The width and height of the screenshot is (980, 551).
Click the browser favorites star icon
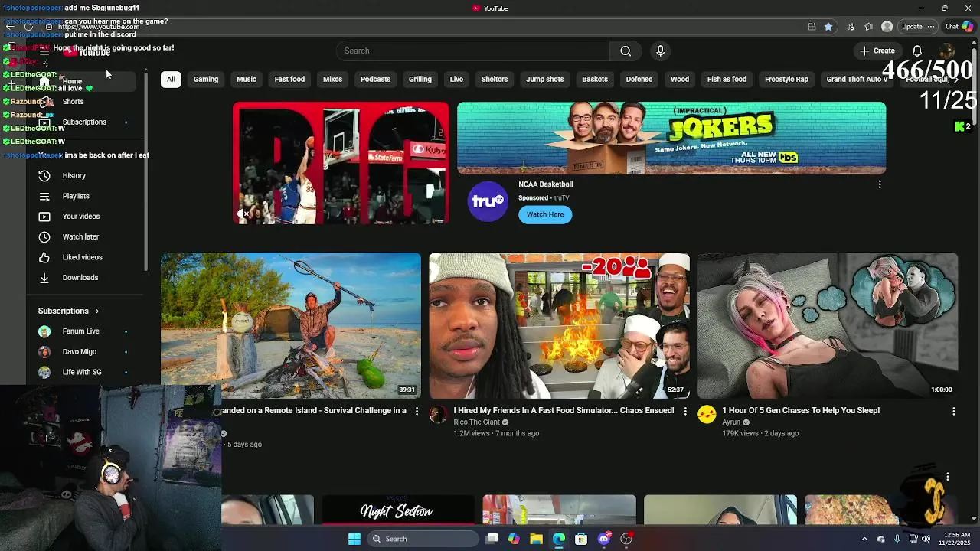point(828,26)
